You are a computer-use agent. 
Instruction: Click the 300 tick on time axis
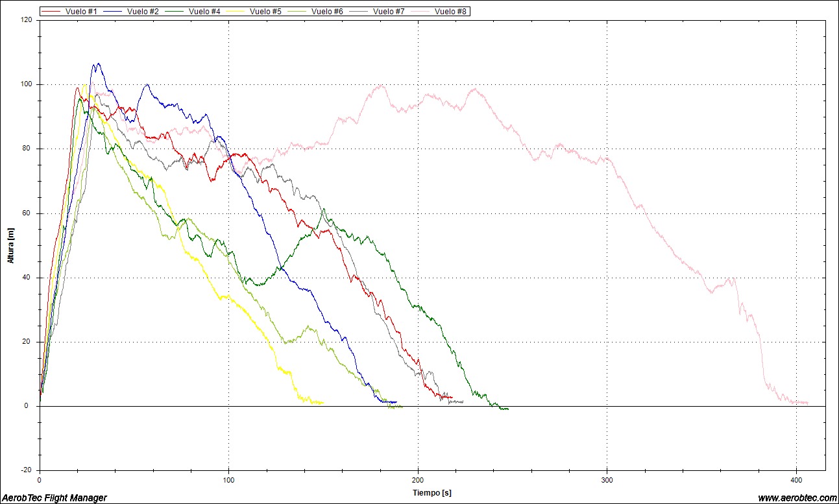[x=607, y=480]
